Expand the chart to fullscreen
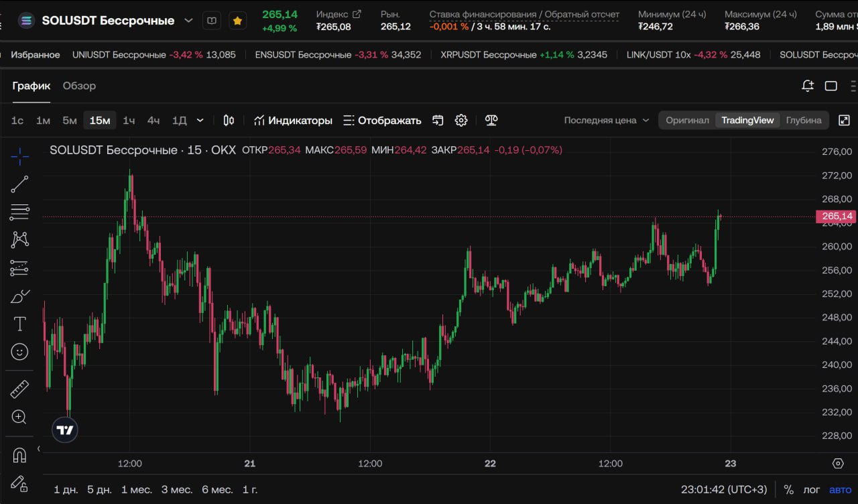Viewport: 858px width, 504px height. (x=845, y=121)
